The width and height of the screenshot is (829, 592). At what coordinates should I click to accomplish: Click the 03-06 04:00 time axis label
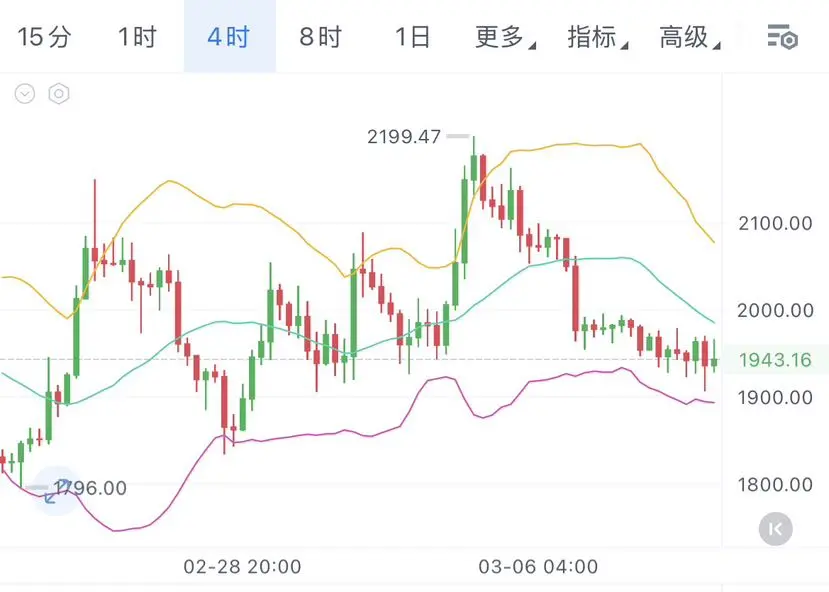[539, 566]
